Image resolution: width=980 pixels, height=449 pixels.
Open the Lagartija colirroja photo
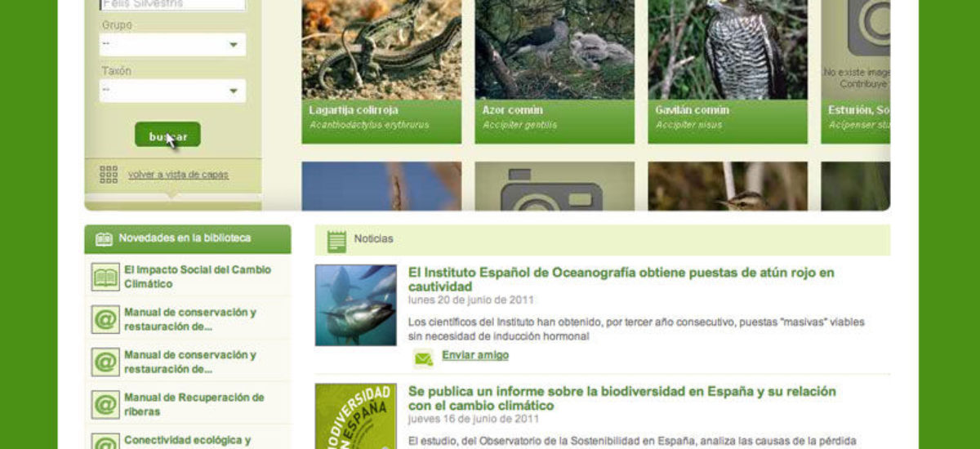click(x=381, y=50)
